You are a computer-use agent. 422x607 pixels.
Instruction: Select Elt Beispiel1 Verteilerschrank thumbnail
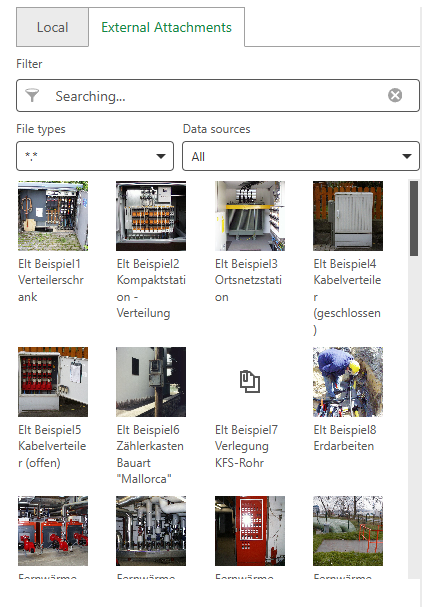53,216
